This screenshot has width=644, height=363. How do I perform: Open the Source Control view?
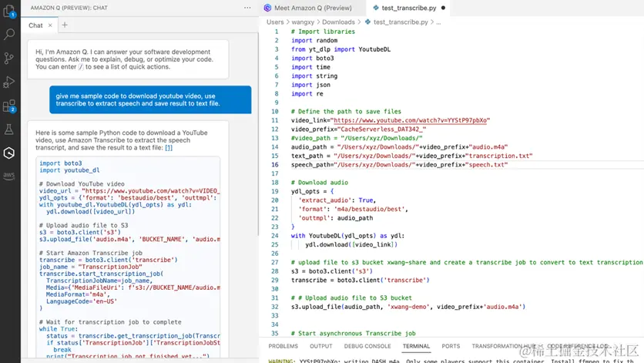tap(9, 59)
